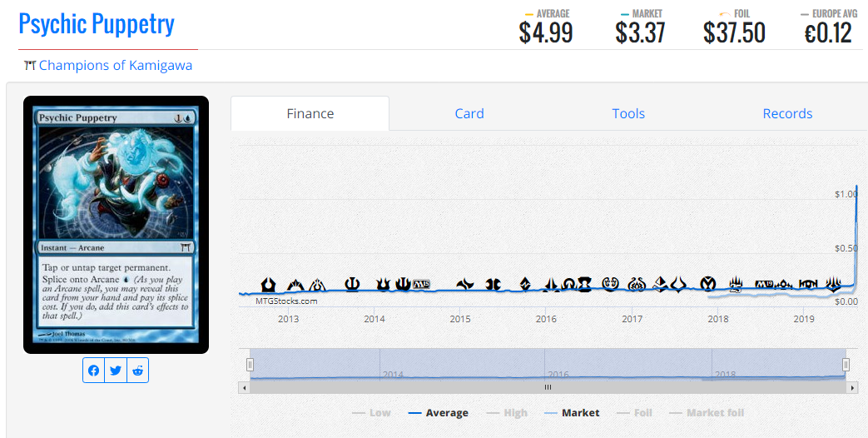Click the navigator scrollbar left arrow
Viewport: 868px width, 438px height.
[x=244, y=387]
